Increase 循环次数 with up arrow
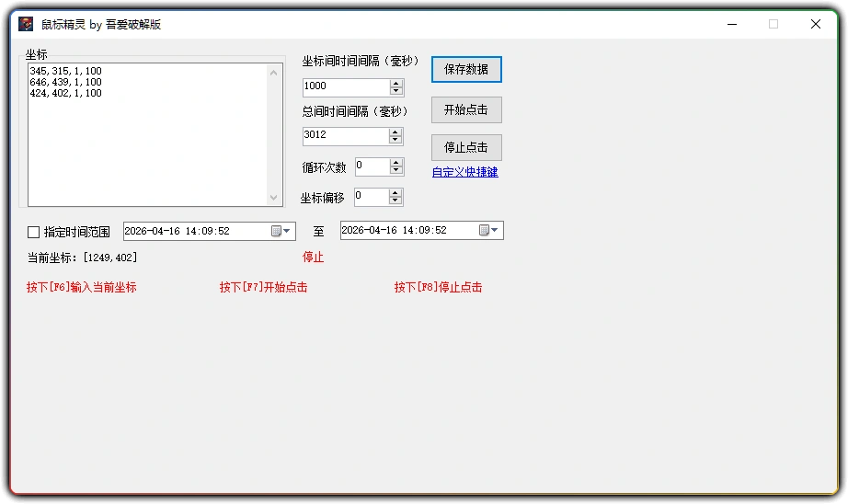The width and height of the screenshot is (848, 504). click(396, 163)
